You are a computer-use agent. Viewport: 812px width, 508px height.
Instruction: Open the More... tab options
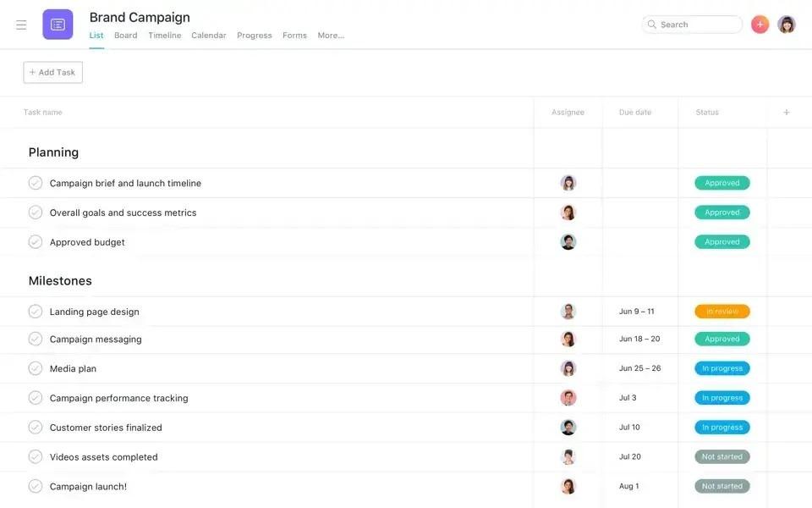coord(331,34)
